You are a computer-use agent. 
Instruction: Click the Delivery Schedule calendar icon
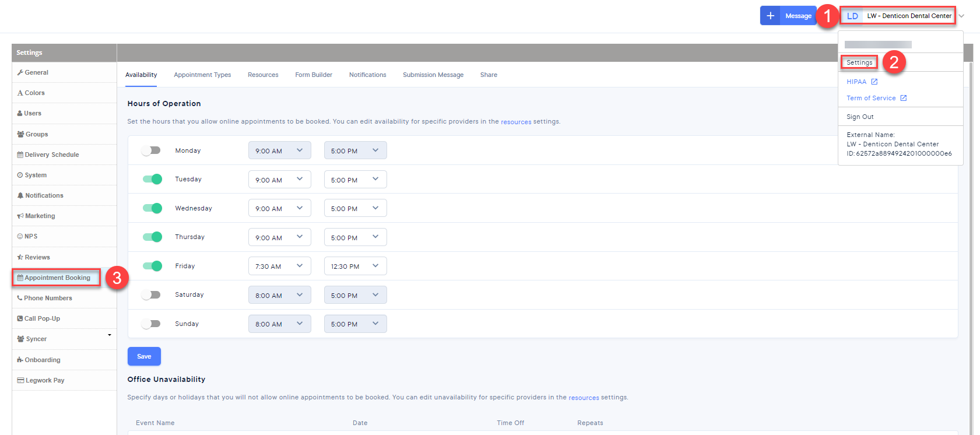click(20, 155)
